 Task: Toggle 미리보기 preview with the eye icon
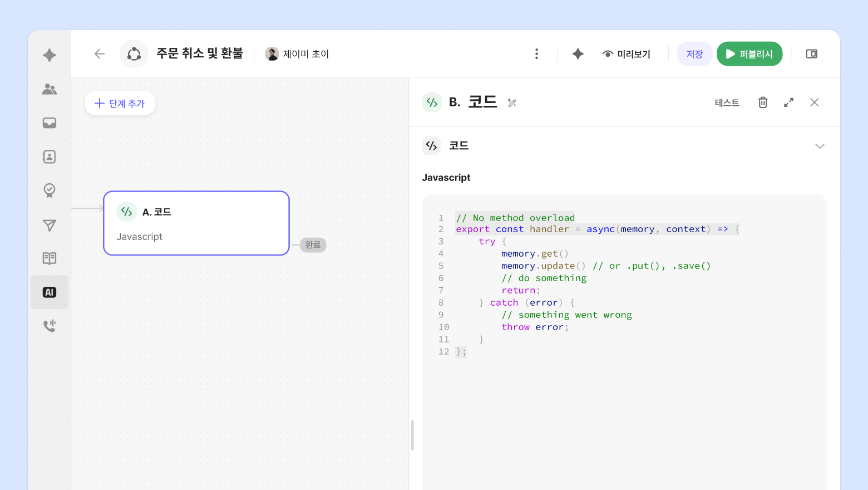tap(627, 54)
